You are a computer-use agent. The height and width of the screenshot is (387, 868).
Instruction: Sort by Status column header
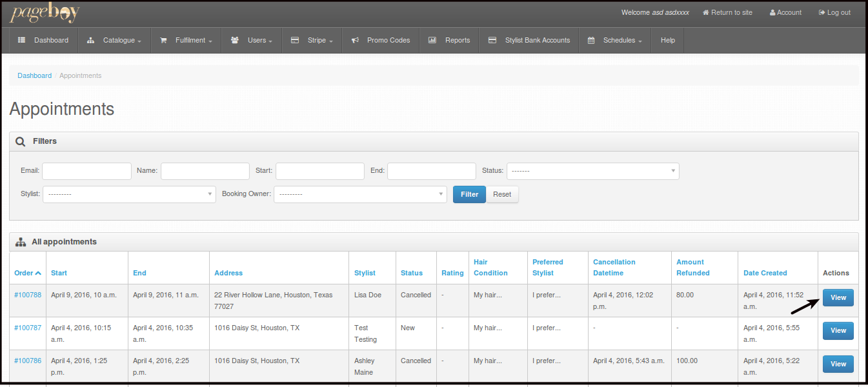(412, 273)
